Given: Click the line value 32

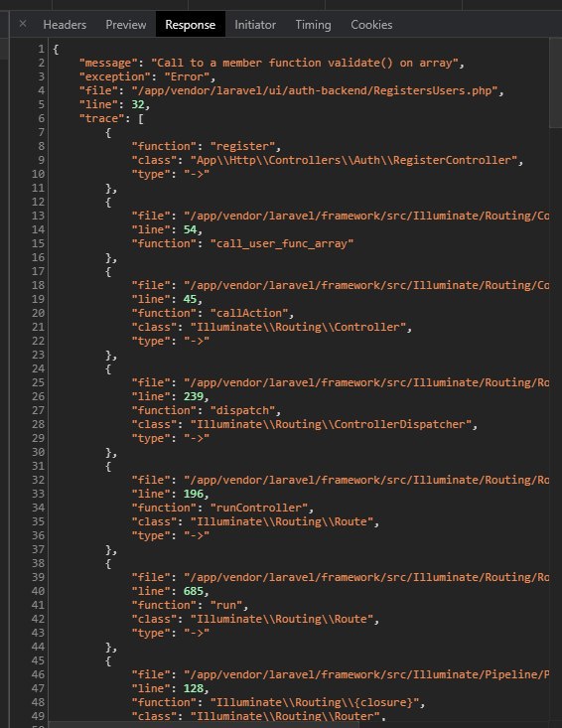Looking at the screenshot, I should (138, 104).
